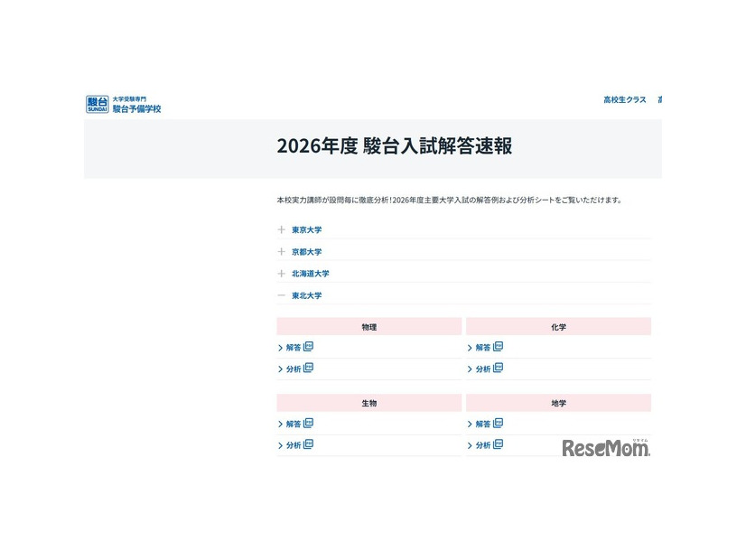Open the 解答 link under 化学

tap(480, 347)
